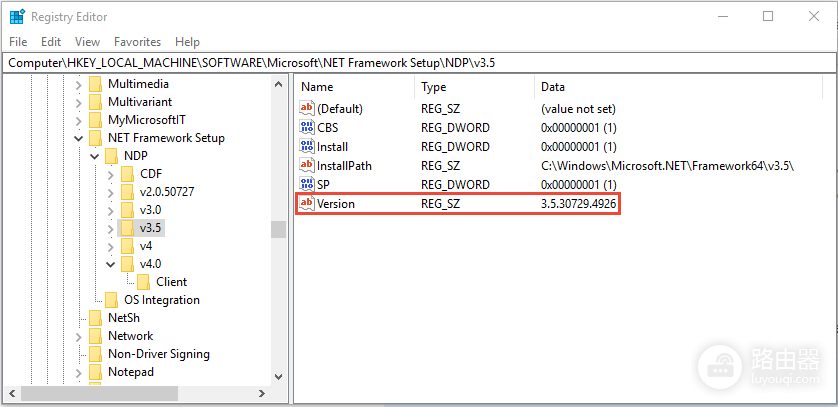Viewport: 838px width, 407px height.
Task: Open the Edit menu
Action: click(x=51, y=42)
